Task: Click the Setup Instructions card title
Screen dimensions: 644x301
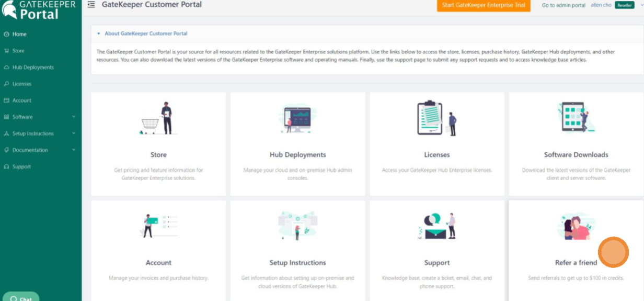Action: (298, 263)
